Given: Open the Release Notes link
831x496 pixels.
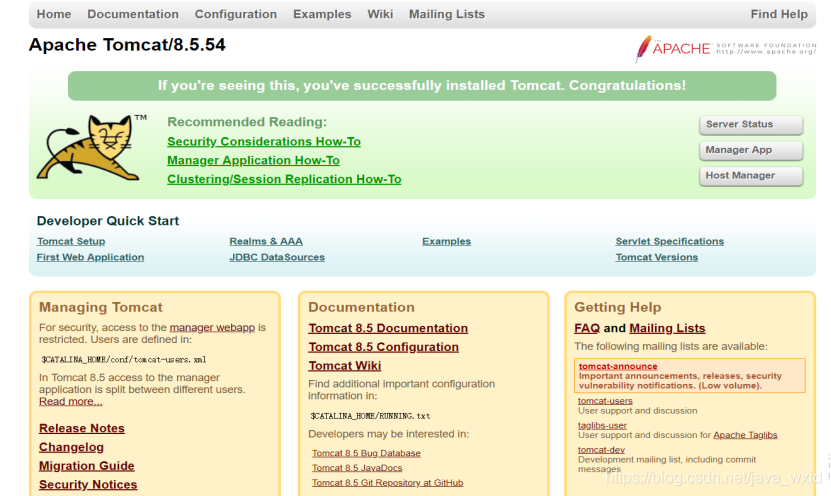Looking at the screenshot, I should [82, 428].
